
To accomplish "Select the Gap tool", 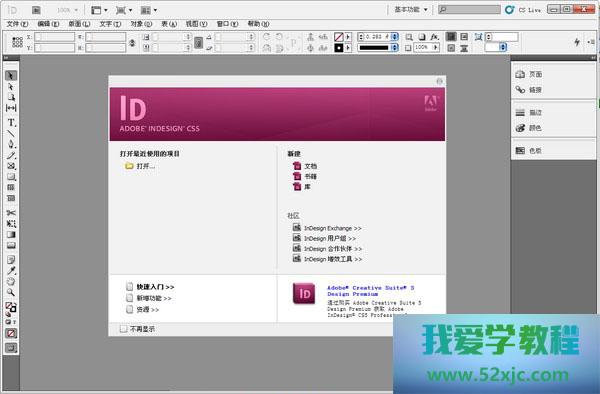I will click(11, 108).
